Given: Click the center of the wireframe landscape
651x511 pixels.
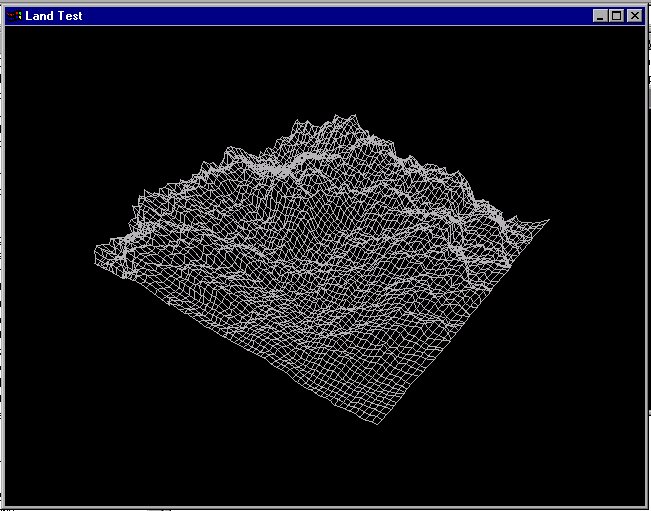Looking at the screenshot, I should tap(320, 270).
